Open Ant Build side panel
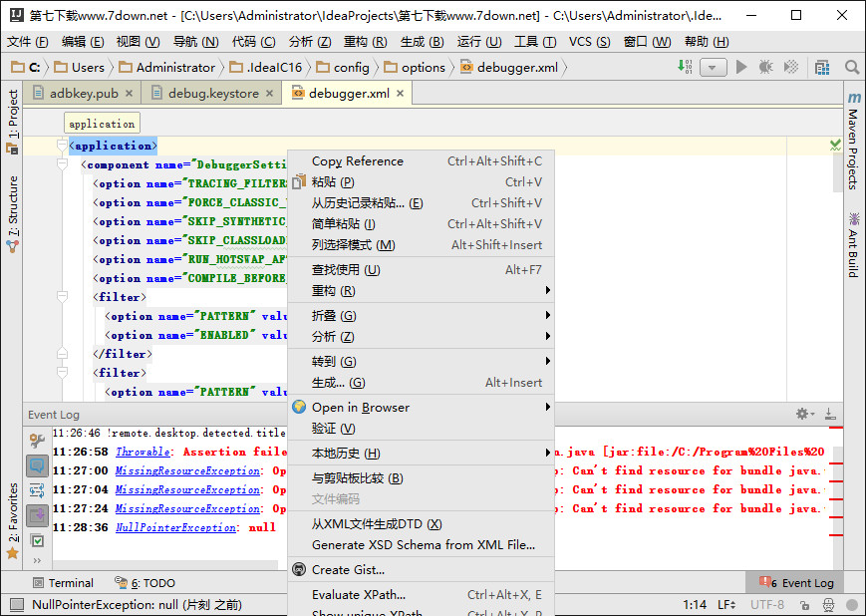This screenshot has height=616, width=866. pos(854,244)
